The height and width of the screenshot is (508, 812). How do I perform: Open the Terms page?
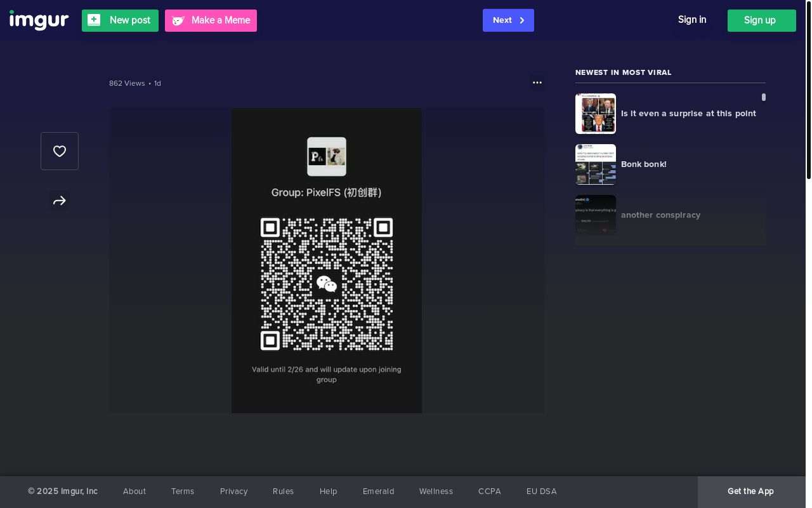click(x=183, y=491)
